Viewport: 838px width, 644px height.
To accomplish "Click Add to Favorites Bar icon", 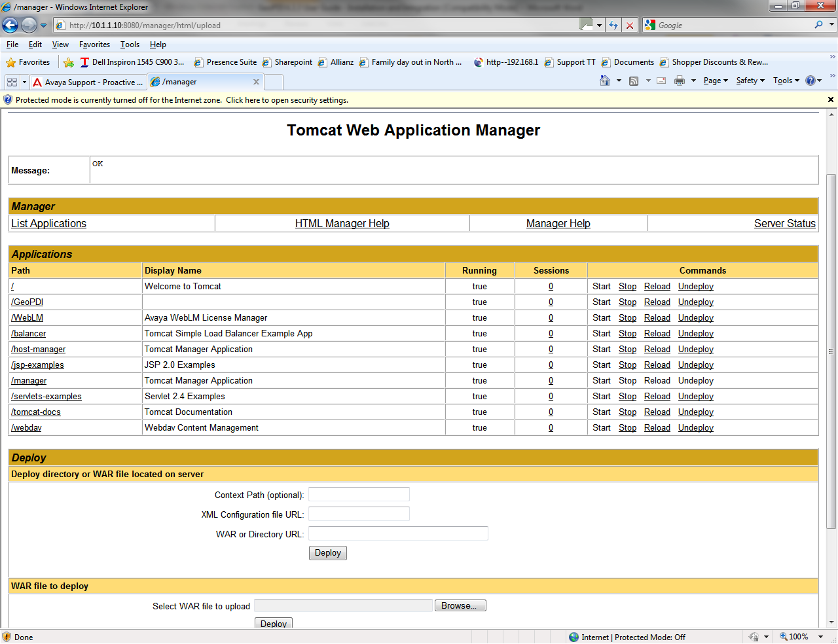I will click(x=69, y=62).
